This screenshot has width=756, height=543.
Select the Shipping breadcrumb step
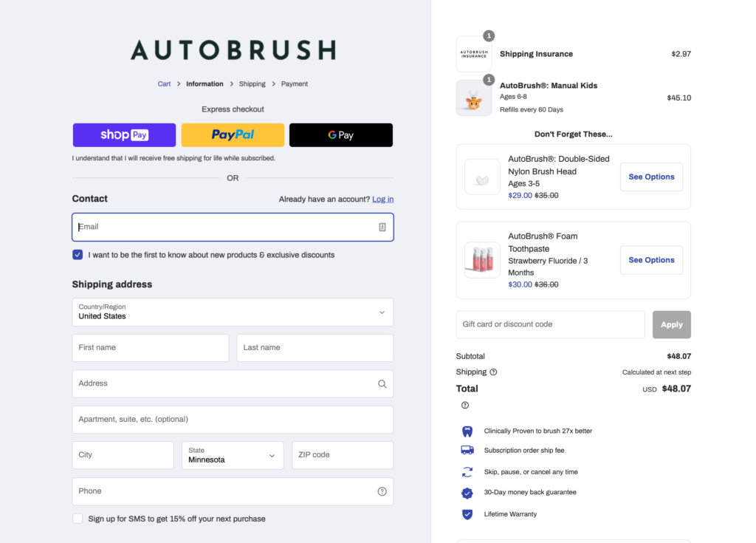point(252,84)
